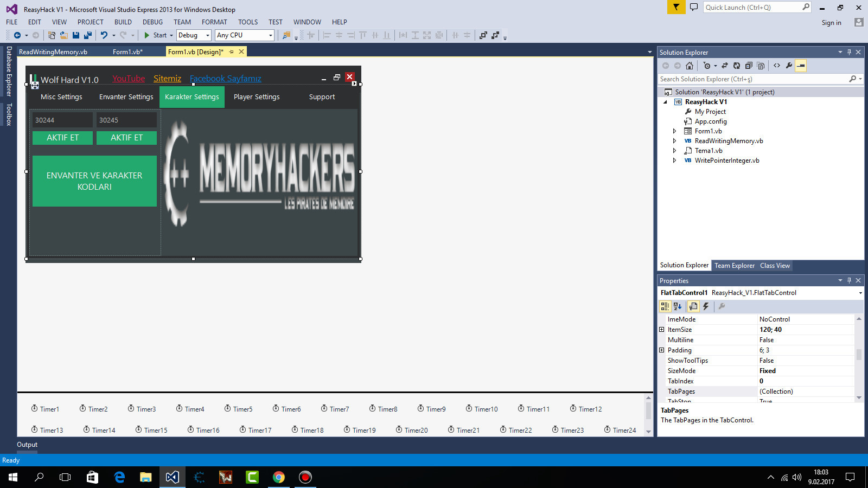
Task: Click AKTIF ET button under 30245
Action: [126, 138]
